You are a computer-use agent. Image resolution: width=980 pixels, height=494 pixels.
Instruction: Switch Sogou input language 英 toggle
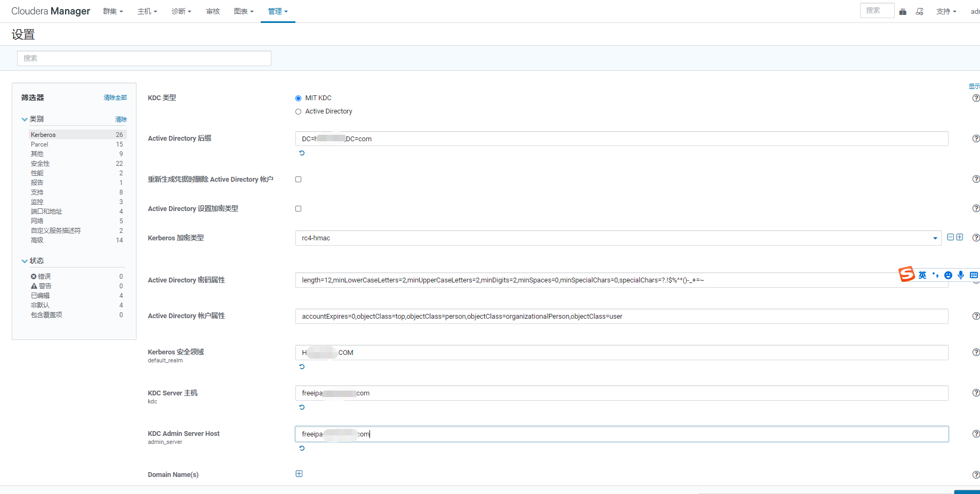click(922, 275)
